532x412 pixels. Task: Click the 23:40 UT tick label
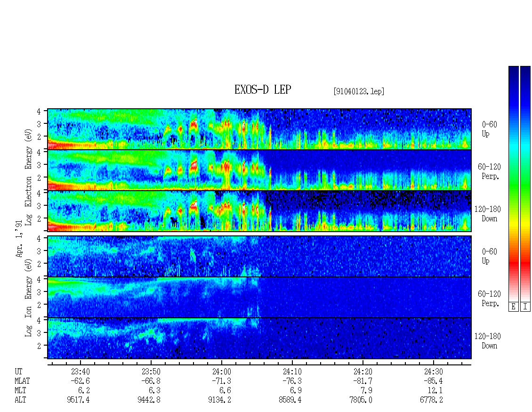(x=81, y=372)
